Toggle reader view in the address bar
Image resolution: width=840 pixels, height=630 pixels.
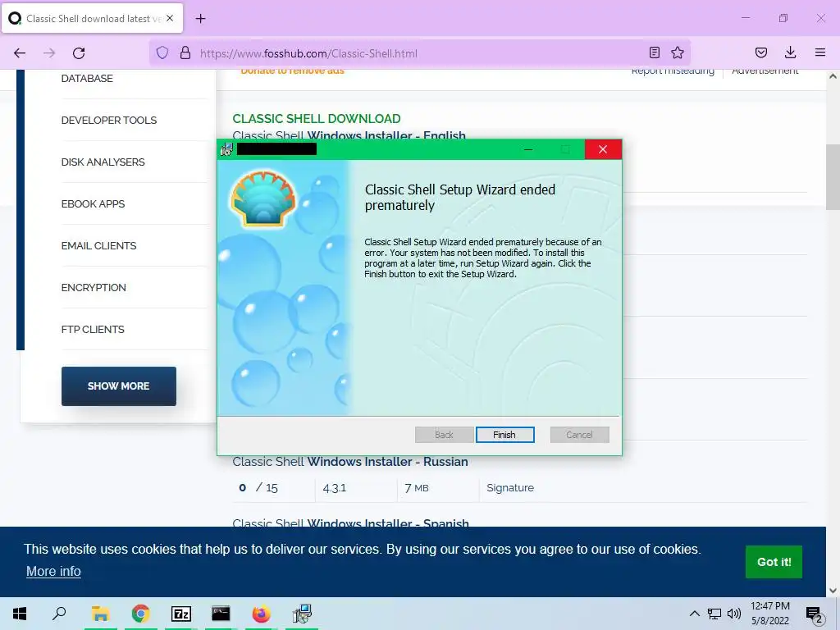pyautogui.click(x=654, y=52)
